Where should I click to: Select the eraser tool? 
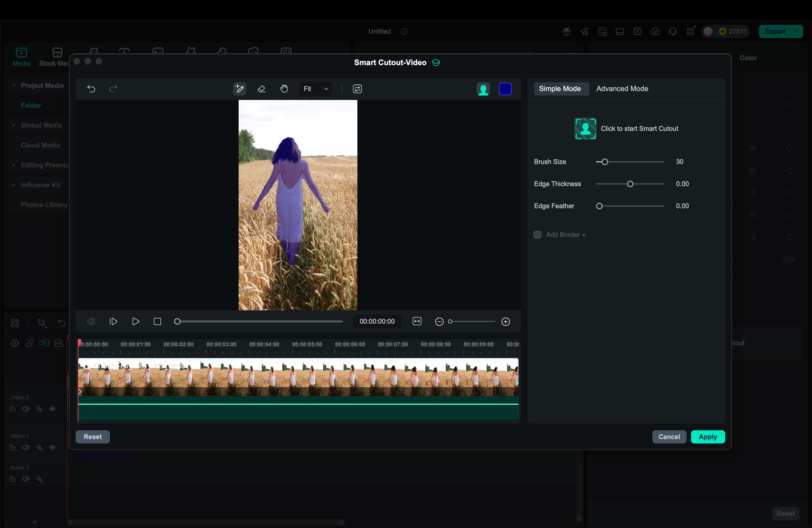tap(262, 89)
